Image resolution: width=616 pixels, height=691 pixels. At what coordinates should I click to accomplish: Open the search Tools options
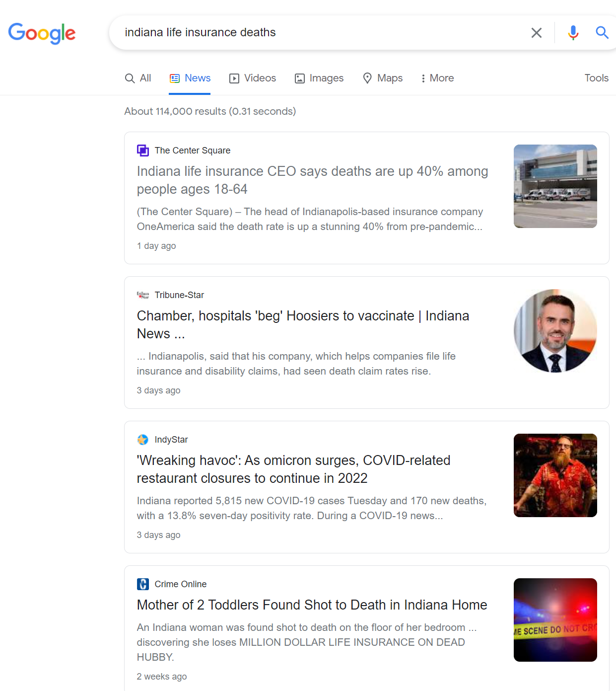(596, 78)
